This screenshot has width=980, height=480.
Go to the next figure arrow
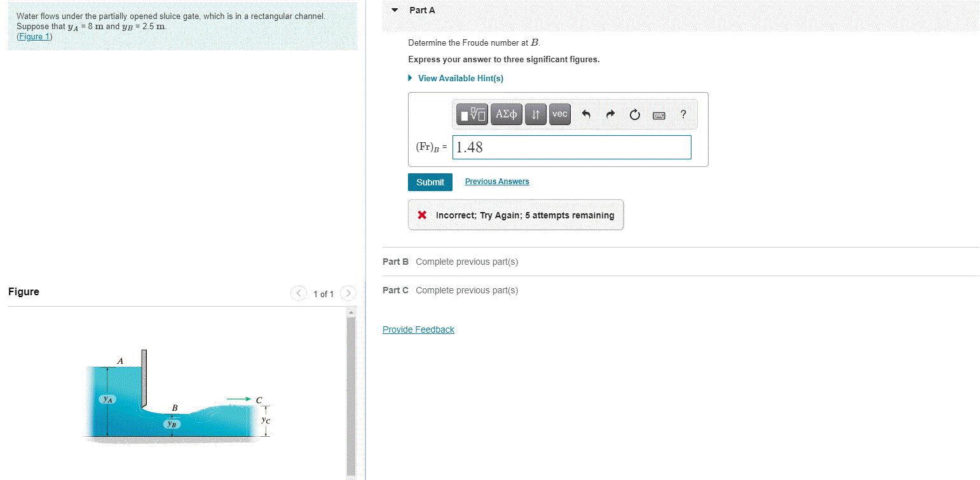click(x=348, y=293)
